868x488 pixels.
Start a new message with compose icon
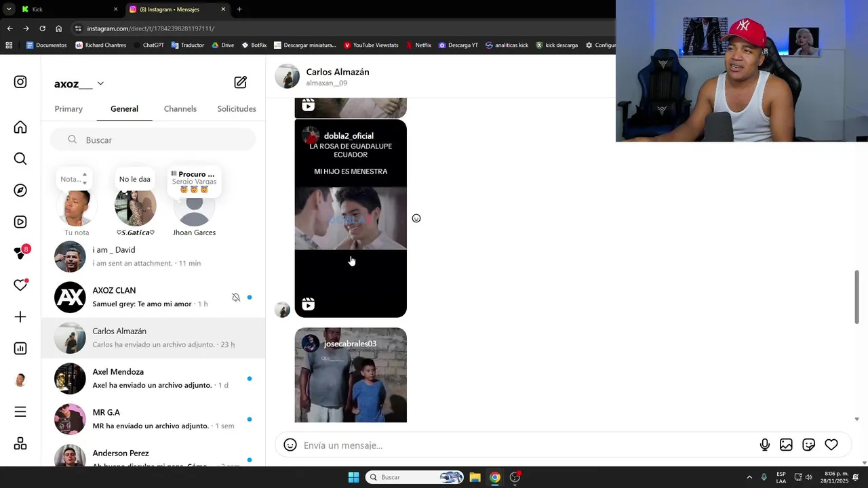tap(241, 82)
